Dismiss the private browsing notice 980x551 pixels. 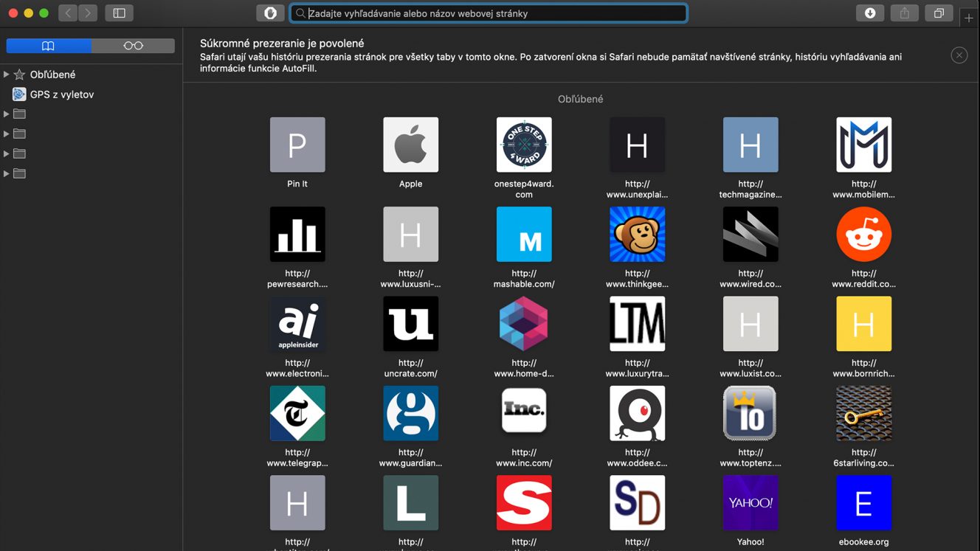pyautogui.click(x=959, y=55)
